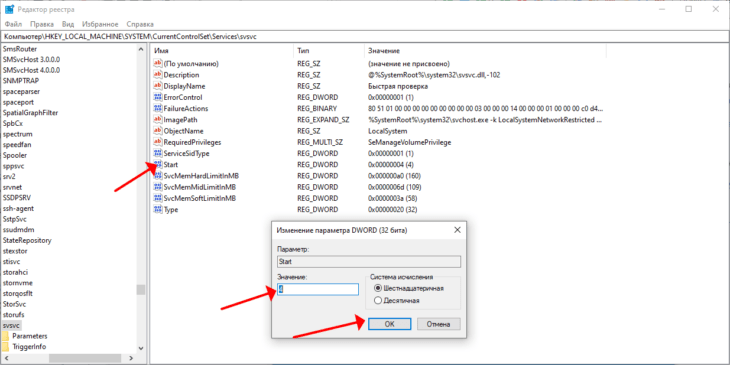Click the registry path address bar
730x365 pixels.
point(365,36)
